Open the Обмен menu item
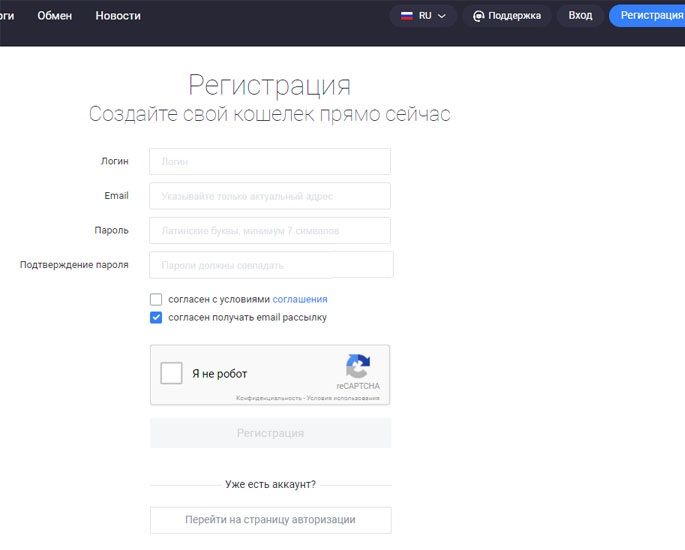 [x=55, y=16]
